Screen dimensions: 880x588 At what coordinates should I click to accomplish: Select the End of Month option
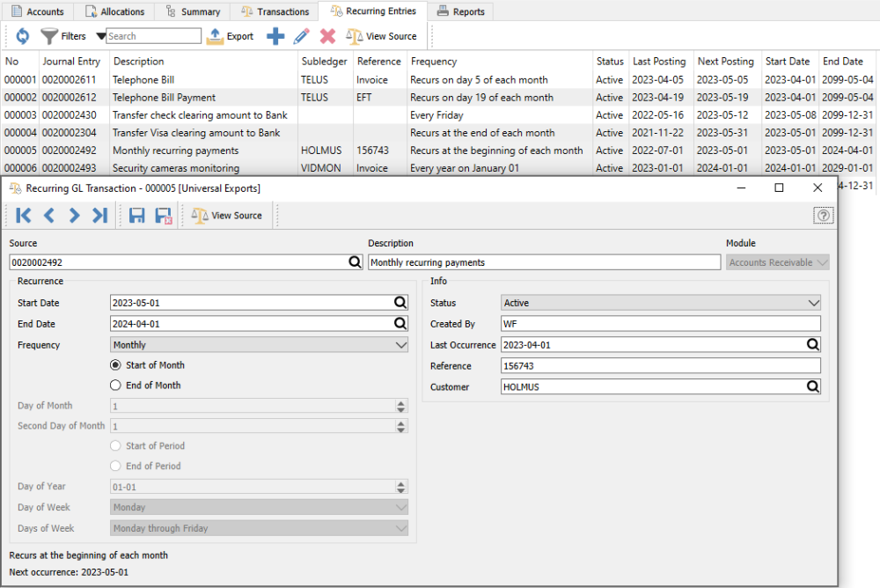point(115,386)
